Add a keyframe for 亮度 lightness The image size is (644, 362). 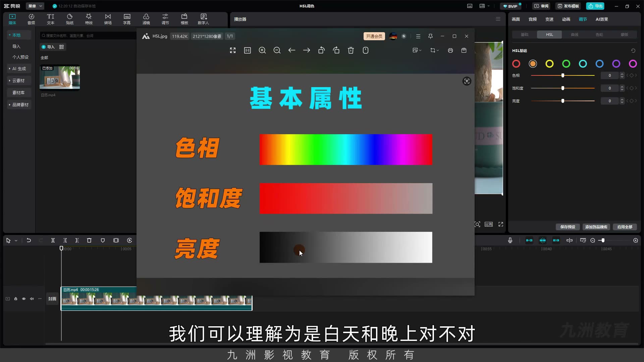[x=632, y=101]
